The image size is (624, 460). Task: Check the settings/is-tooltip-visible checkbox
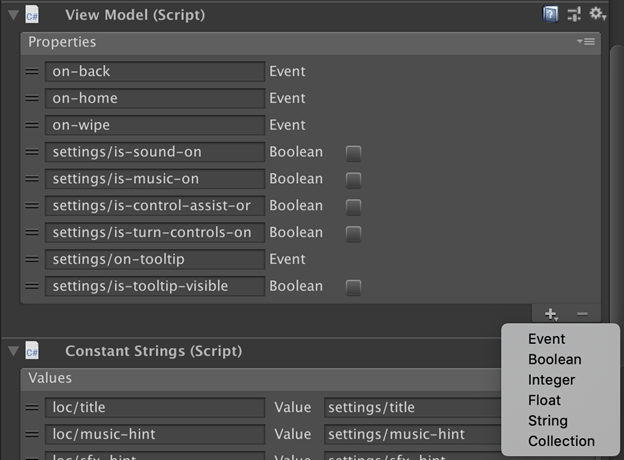[x=353, y=287]
